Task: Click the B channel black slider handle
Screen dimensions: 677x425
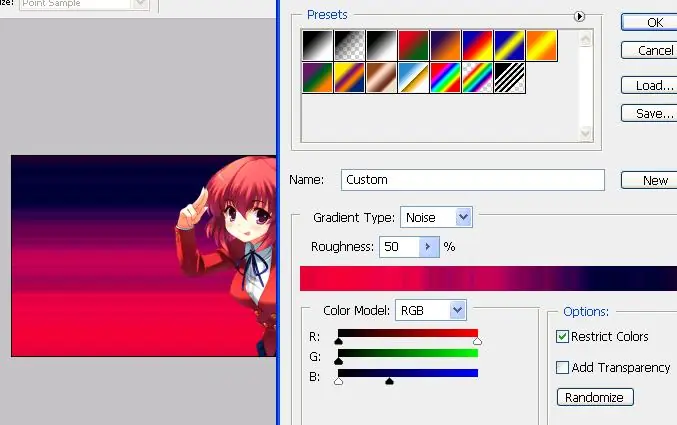Action: tap(389, 381)
